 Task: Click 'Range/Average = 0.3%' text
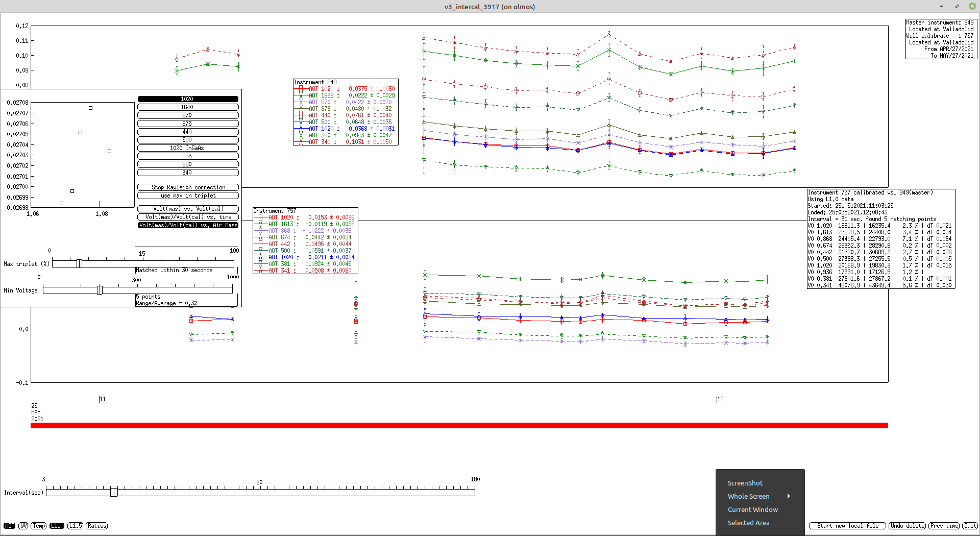[x=166, y=303]
